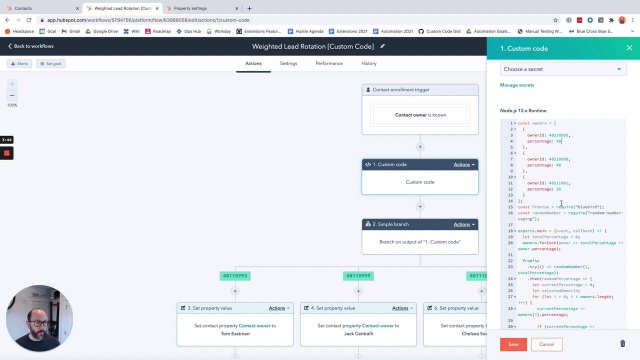Click the branch label 48110993
Image resolution: width=640 pixels, height=360 pixels.
(235, 276)
